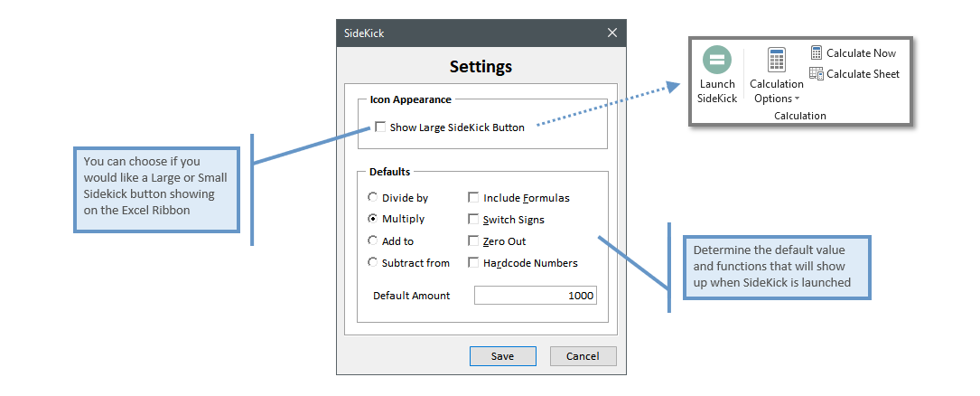Open the Calculation Options dropdown
This screenshot has height=396, width=980.
point(776,76)
